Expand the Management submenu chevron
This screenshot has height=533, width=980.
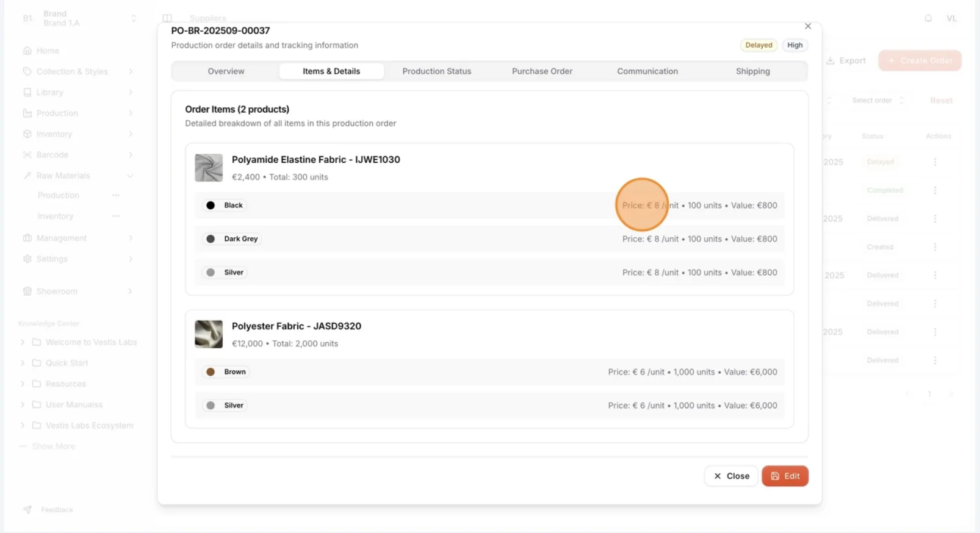(131, 238)
